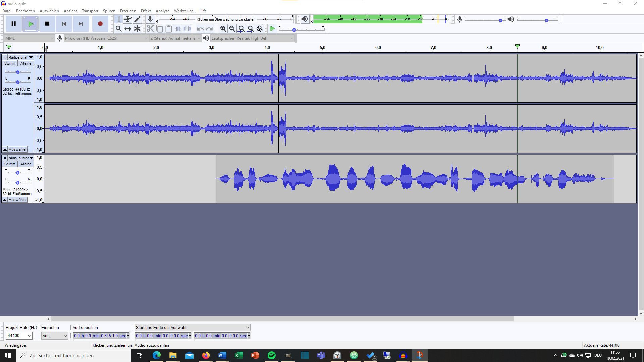Open the Einrasten snap dropdown
This screenshot has width=644, height=362.
55,336
